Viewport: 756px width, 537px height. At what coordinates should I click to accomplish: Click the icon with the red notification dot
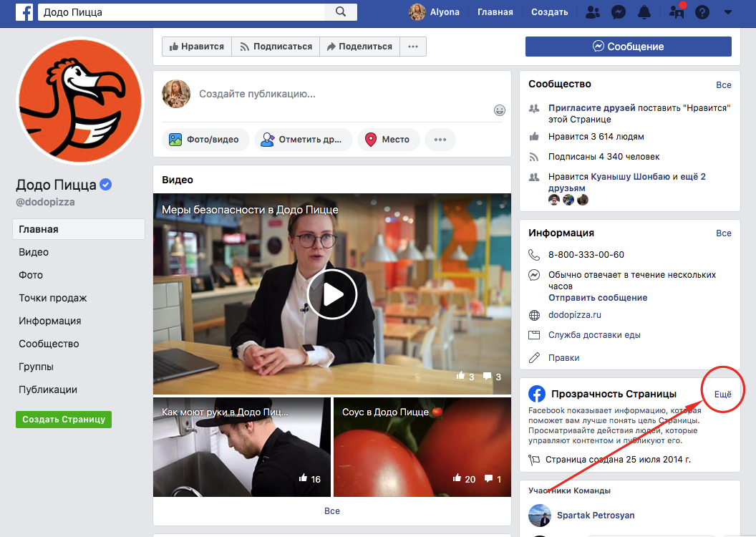[677, 11]
